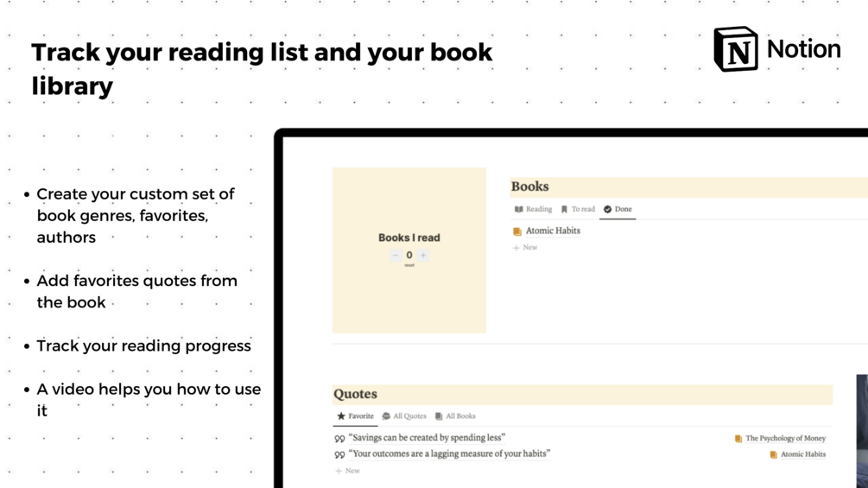This screenshot has width=868, height=488.
Task: Click the quote icon beside the Savings quote
Action: point(339,439)
